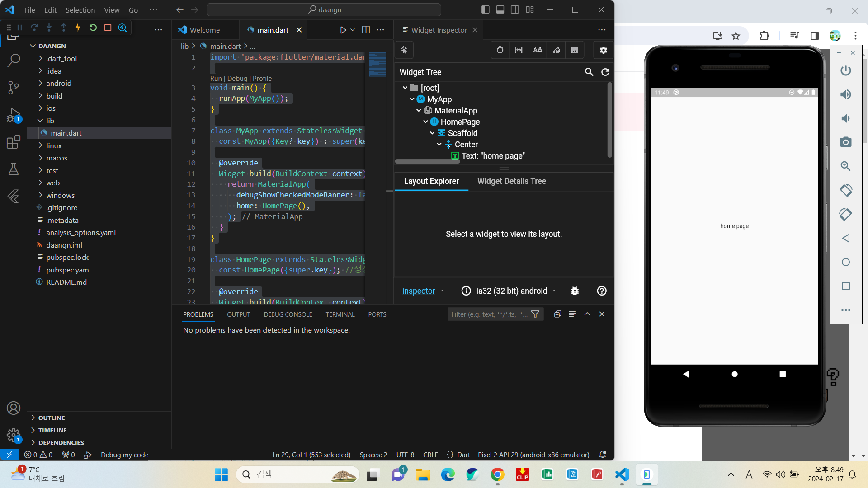The height and width of the screenshot is (488, 868).
Task: Click the Debug CodeLens above main()
Action: click(237, 79)
